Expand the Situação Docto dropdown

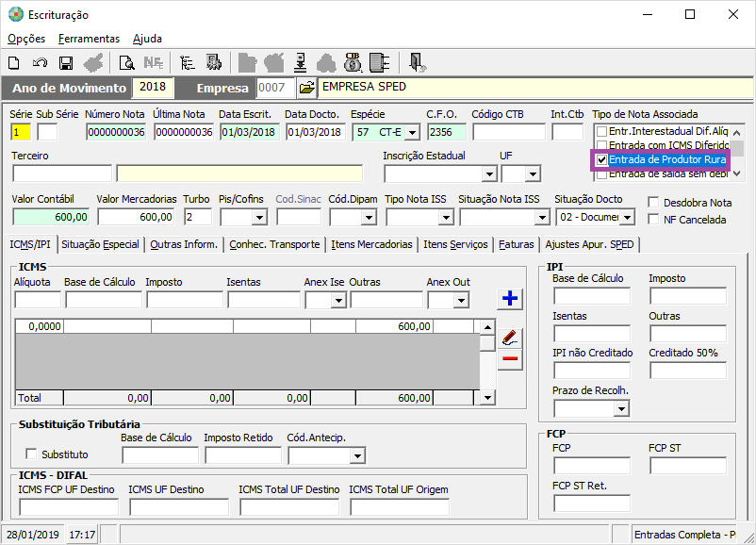[627, 218]
